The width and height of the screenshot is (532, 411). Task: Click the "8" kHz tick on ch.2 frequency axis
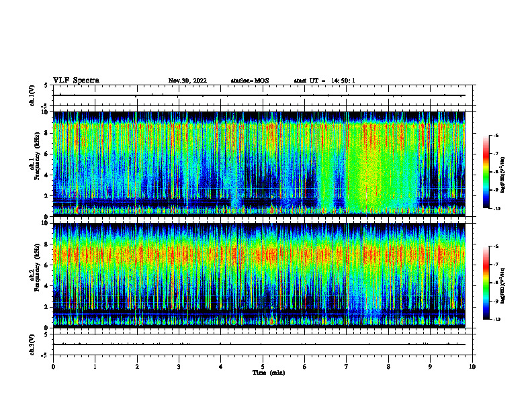(x=47, y=244)
